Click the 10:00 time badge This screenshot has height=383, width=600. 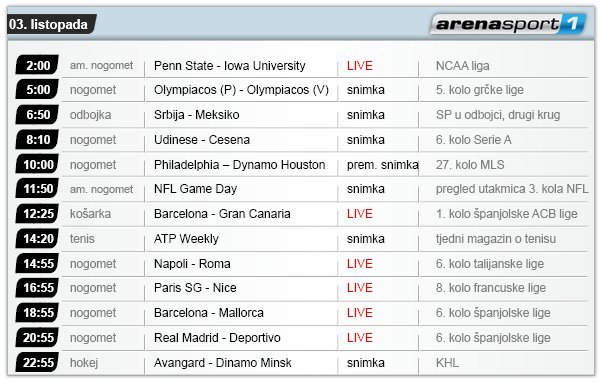click(37, 164)
